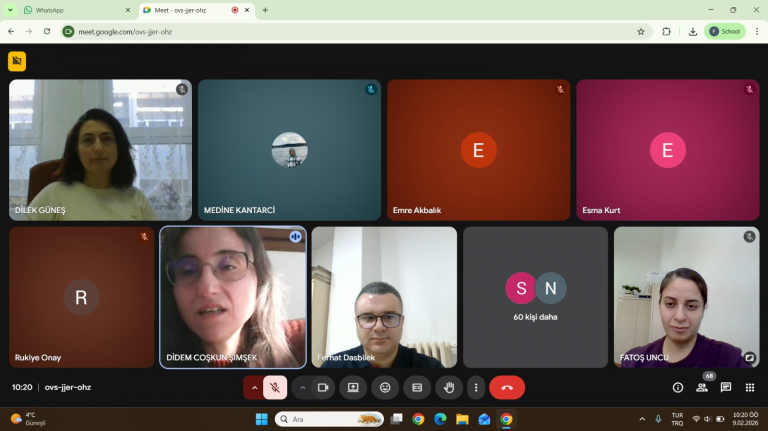Select Didem Coşkun Şimşek's video tile
The image size is (768, 431).
coord(233,297)
